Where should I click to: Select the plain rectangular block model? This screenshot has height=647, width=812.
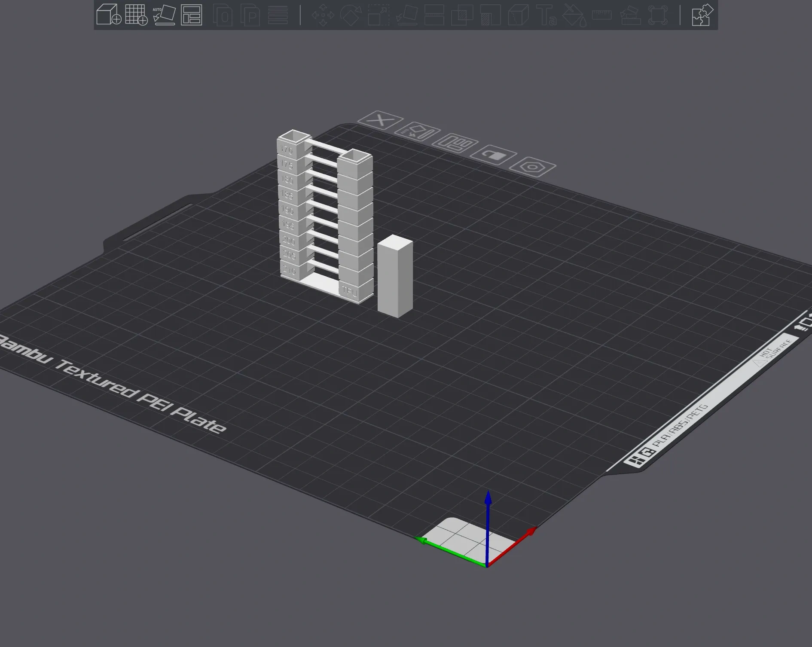pyautogui.click(x=395, y=276)
